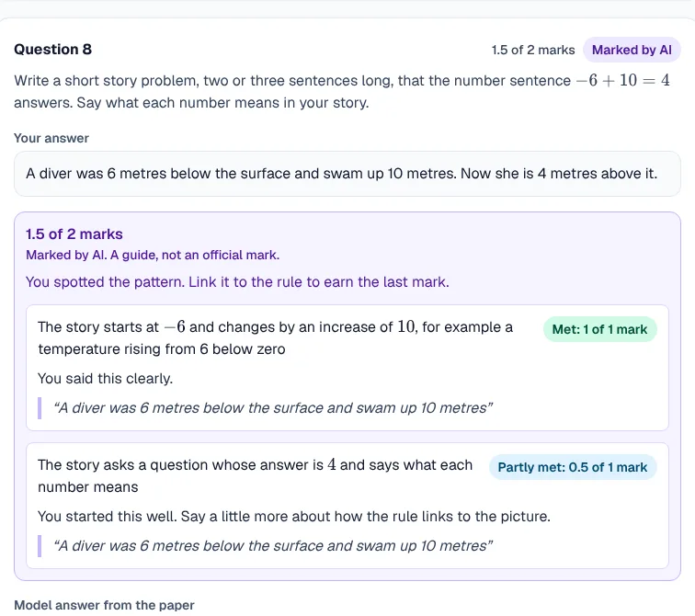Click the 'Partly met: 0.5 of 1 mark' badge
The height and width of the screenshot is (616, 695).
(x=572, y=467)
